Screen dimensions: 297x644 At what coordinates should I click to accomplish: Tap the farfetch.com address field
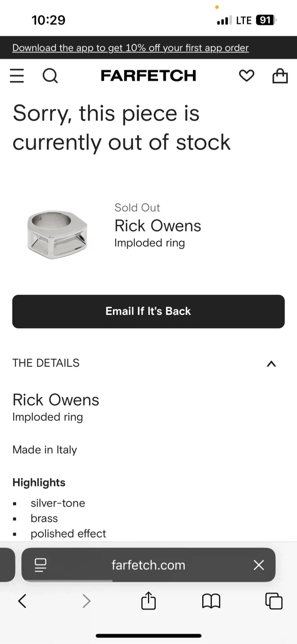(148, 565)
